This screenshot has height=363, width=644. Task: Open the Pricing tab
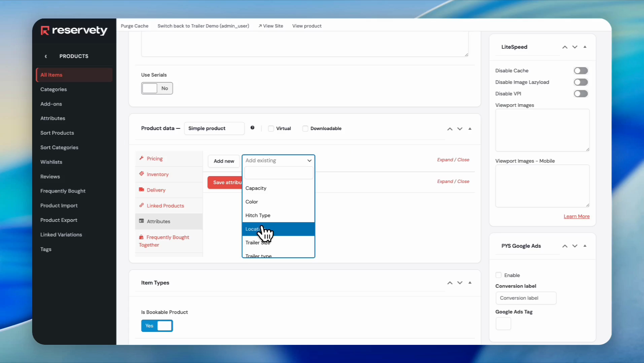(169, 159)
